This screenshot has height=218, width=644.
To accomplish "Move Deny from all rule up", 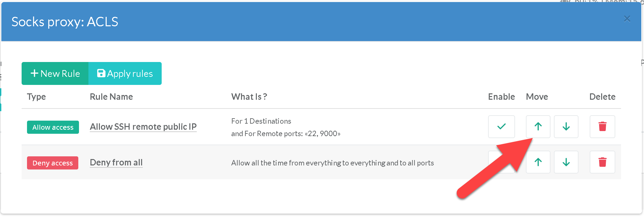I will point(538,162).
